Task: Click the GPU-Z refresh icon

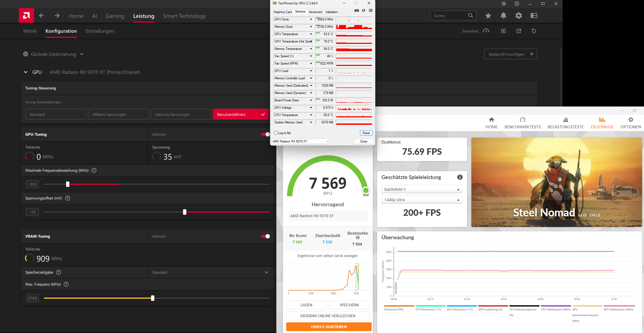Action: click(x=364, y=11)
